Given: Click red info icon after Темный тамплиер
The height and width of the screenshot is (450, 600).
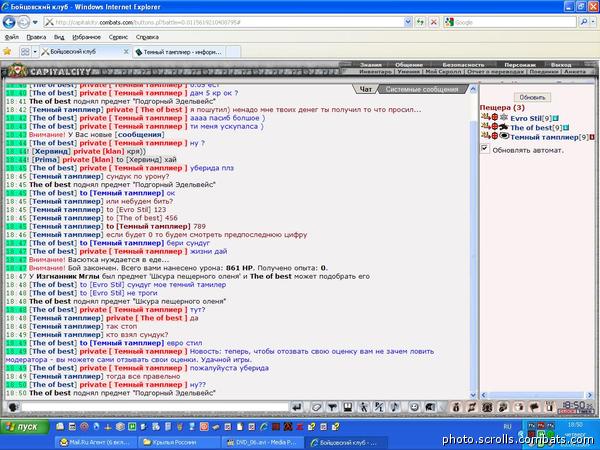Looking at the screenshot, I should pos(592,137).
